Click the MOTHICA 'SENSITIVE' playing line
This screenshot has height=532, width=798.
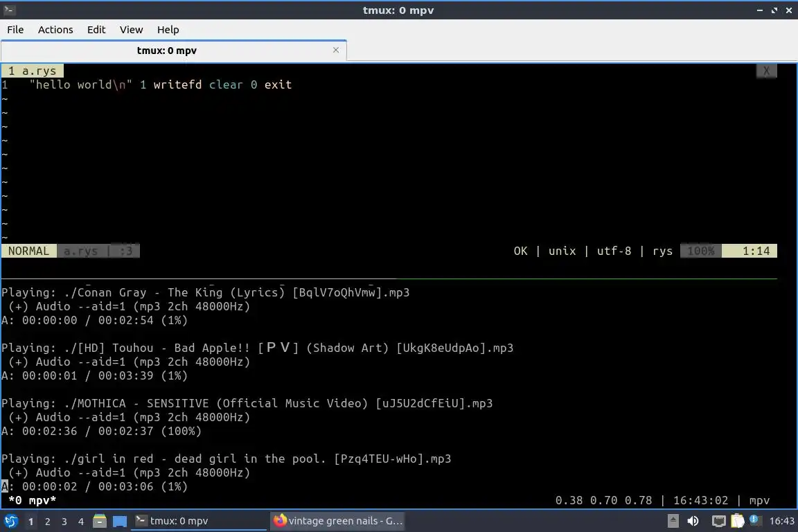tap(247, 403)
